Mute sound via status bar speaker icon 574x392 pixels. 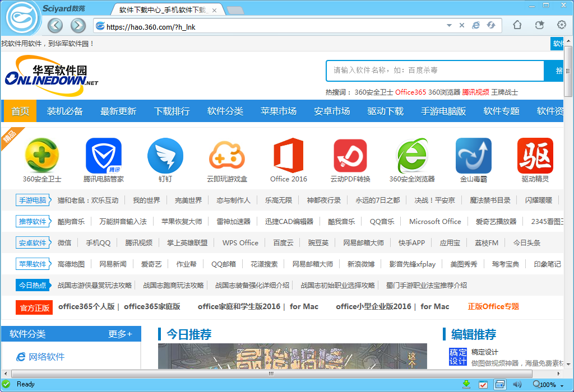pyautogui.click(x=517, y=384)
